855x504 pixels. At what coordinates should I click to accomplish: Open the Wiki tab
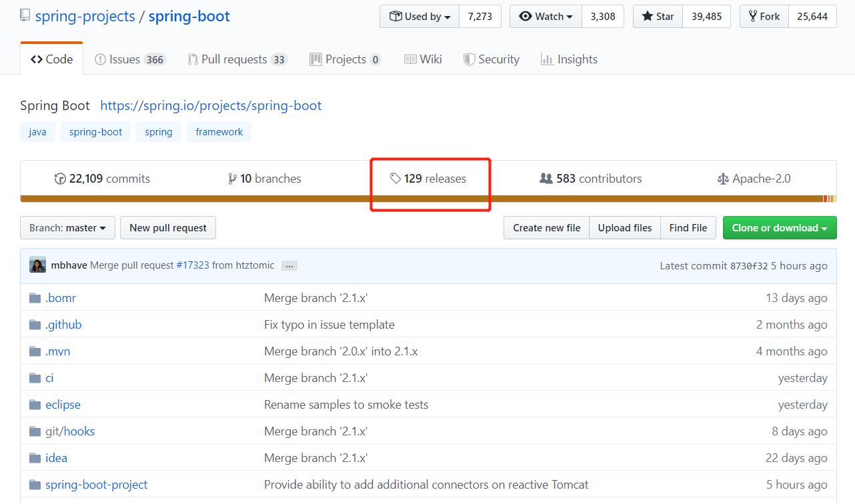pos(423,59)
